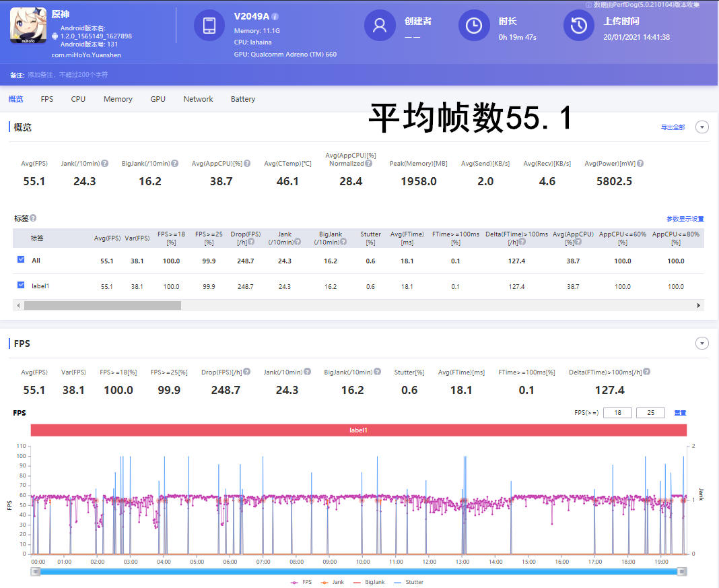Collapse the FPS section chevron

pyautogui.click(x=702, y=343)
